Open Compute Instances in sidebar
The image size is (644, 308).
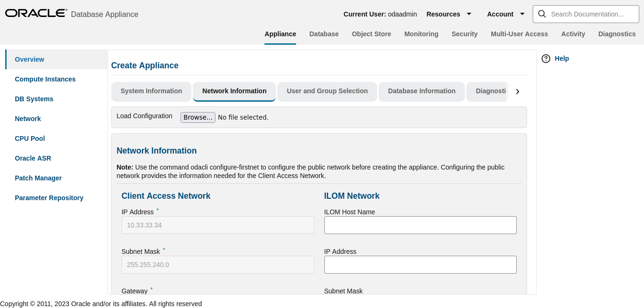[x=45, y=79]
